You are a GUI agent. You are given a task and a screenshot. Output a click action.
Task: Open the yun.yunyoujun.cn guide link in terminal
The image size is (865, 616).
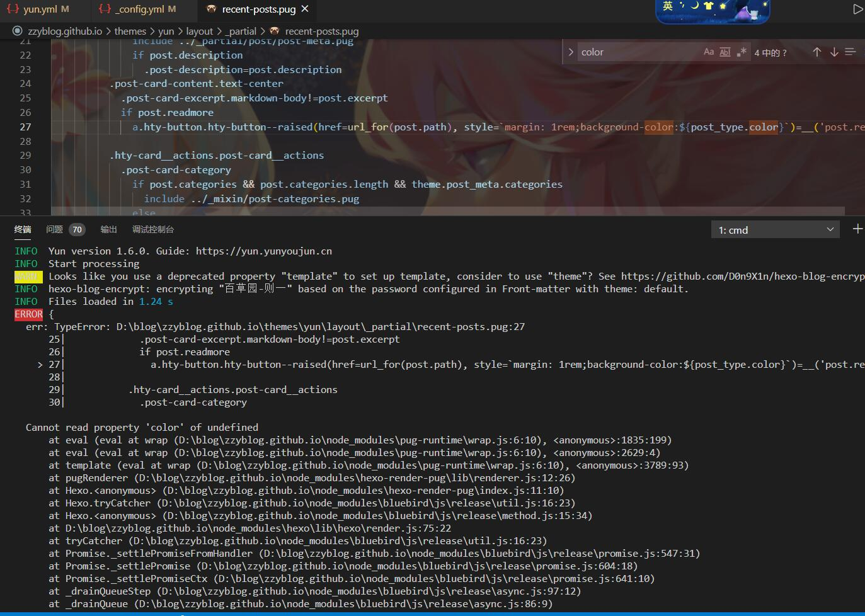pos(264,251)
